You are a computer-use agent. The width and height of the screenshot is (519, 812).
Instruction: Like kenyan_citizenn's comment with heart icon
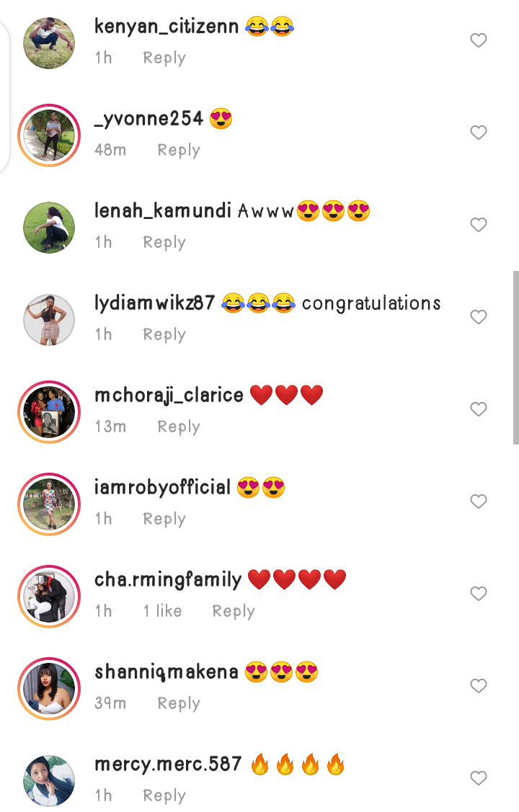pos(478,40)
